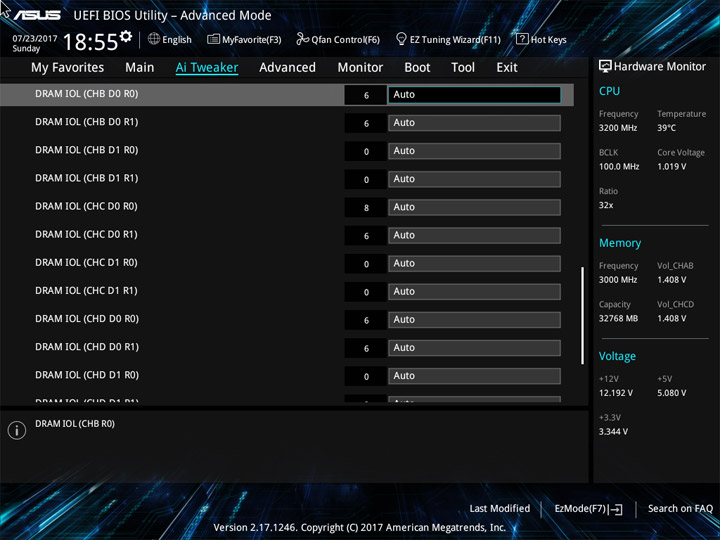Select DRAM IOL (CHC D0 R0) label

pos(86,206)
